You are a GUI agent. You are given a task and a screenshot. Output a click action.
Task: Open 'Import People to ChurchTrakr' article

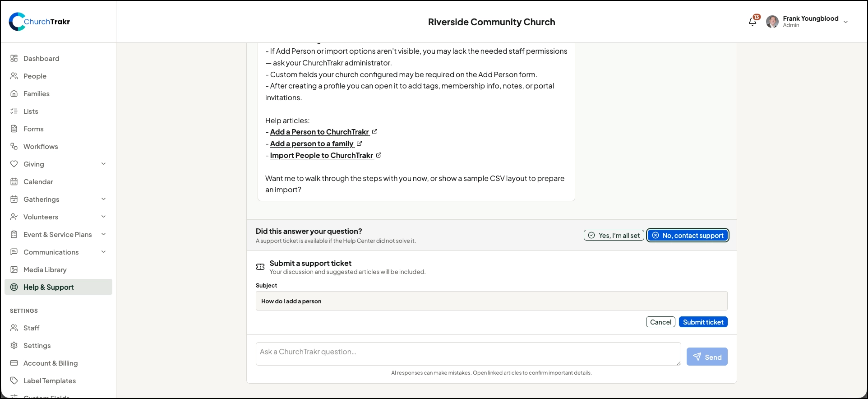pyautogui.click(x=322, y=155)
